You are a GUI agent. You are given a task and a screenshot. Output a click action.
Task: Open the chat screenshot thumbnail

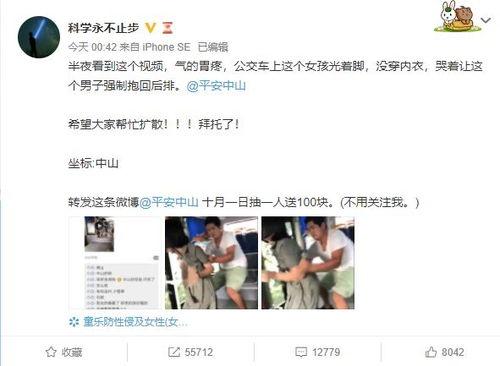coord(115,263)
